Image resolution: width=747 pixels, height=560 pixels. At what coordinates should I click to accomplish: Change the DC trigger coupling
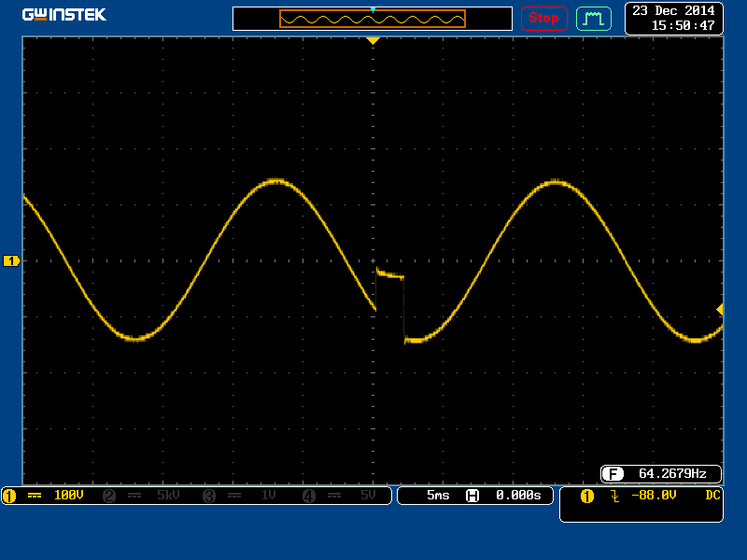[x=712, y=496]
